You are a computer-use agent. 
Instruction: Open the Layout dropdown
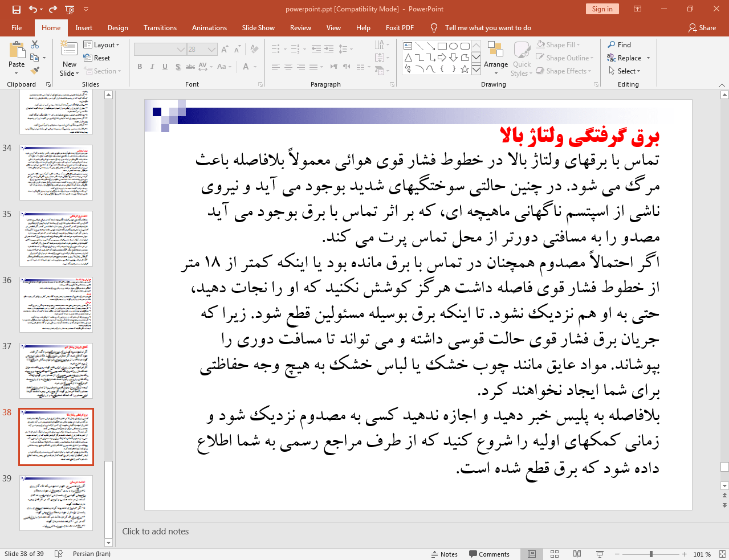click(x=101, y=44)
